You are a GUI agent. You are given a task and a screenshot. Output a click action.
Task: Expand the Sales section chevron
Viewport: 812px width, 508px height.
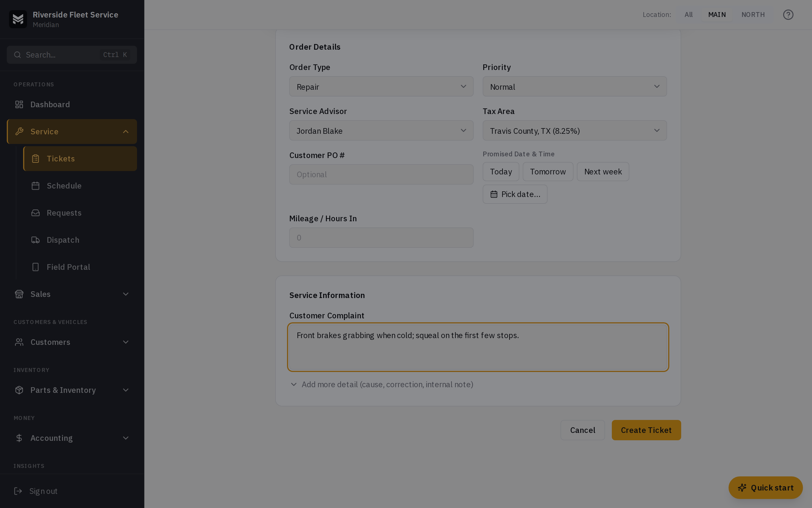(x=126, y=294)
